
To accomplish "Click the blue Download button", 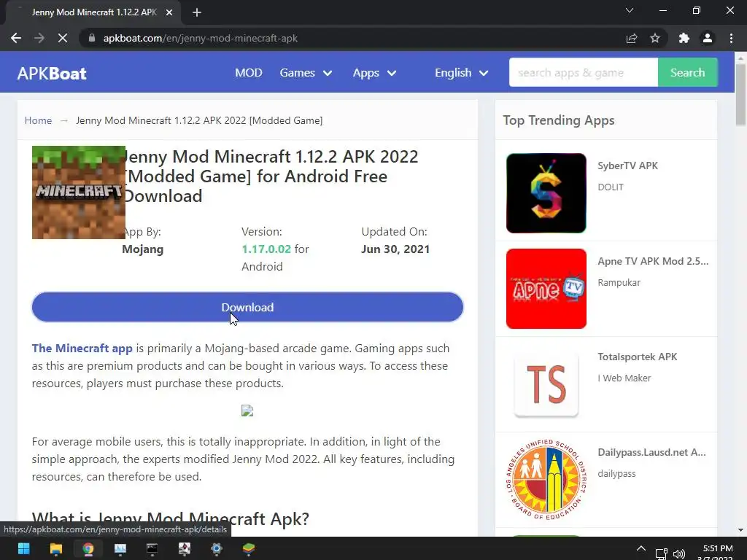I will pyautogui.click(x=247, y=307).
